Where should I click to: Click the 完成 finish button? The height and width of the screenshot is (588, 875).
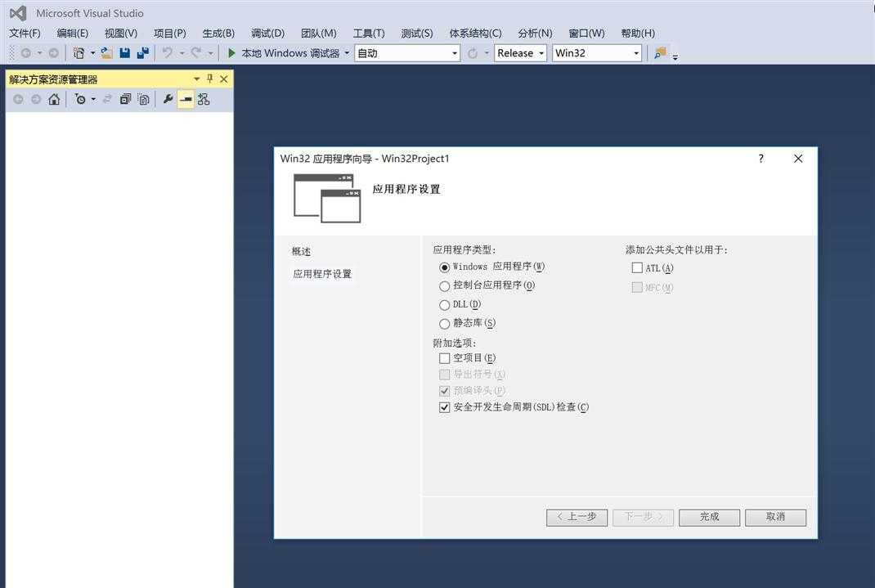709,517
